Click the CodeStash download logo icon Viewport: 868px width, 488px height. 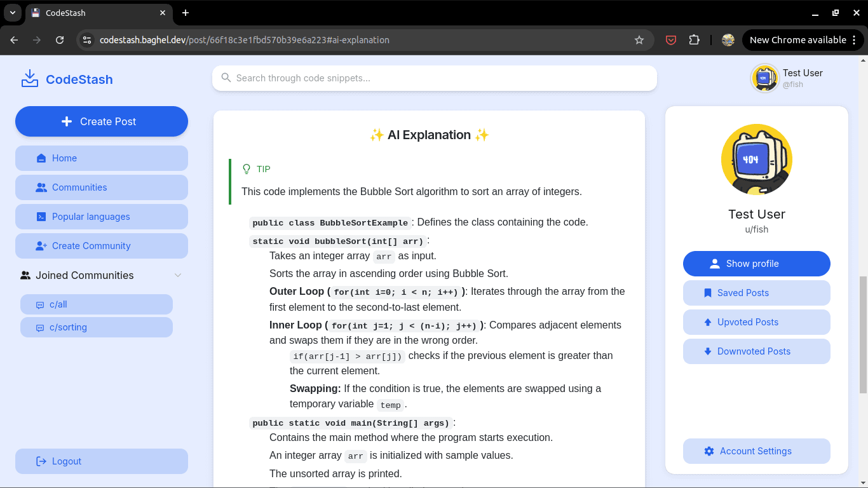(x=29, y=78)
